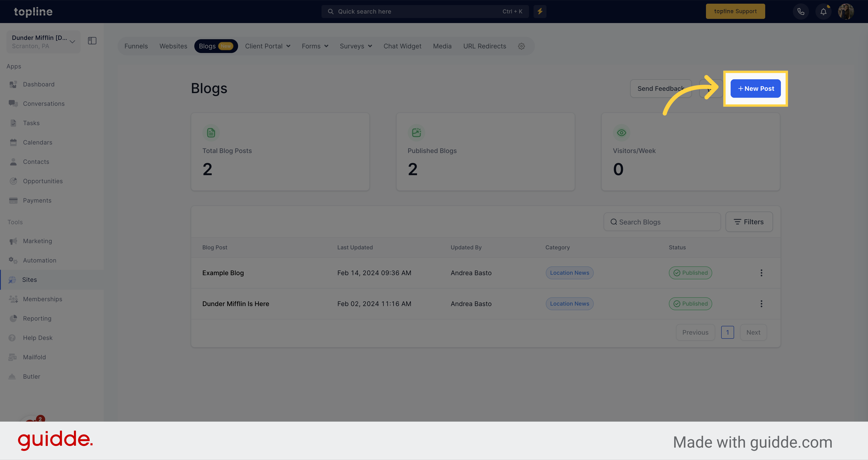Click the Total Blog Posts card
The width and height of the screenshot is (868, 460).
click(x=280, y=152)
